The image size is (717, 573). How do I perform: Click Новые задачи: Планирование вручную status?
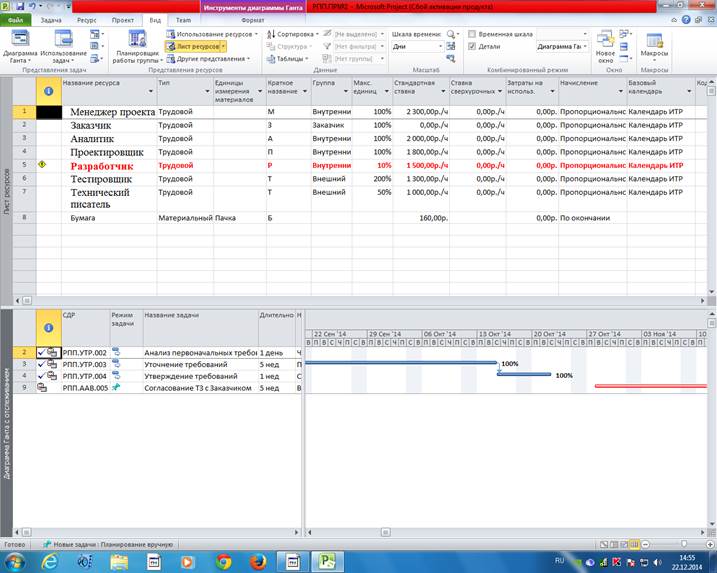pos(108,545)
